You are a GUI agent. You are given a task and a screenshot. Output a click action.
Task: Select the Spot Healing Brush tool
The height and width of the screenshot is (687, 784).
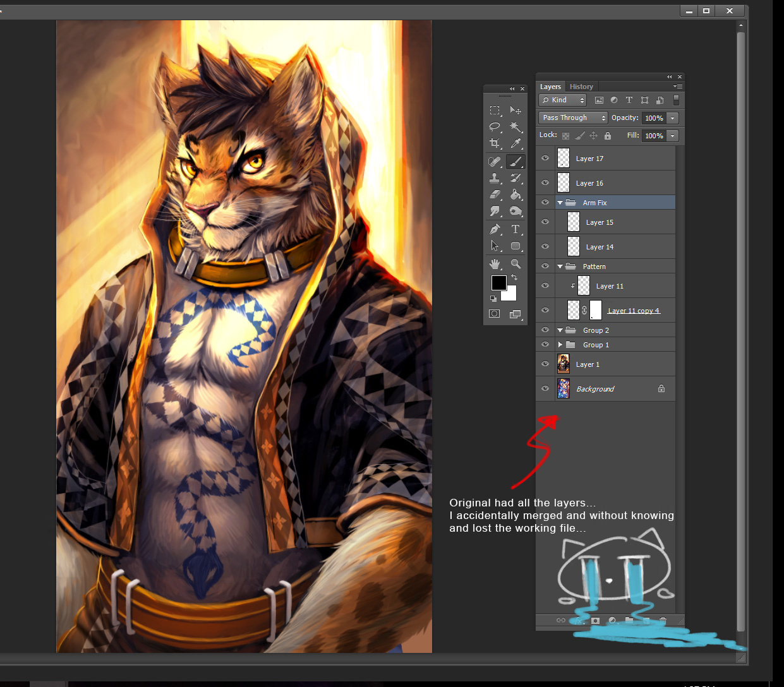(x=495, y=162)
